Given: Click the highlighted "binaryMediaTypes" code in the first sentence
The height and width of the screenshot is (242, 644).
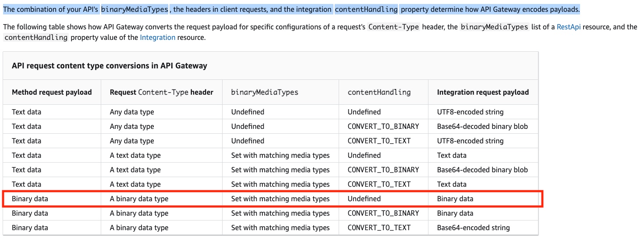Looking at the screenshot, I should pyautogui.click(x=134, y=9).
